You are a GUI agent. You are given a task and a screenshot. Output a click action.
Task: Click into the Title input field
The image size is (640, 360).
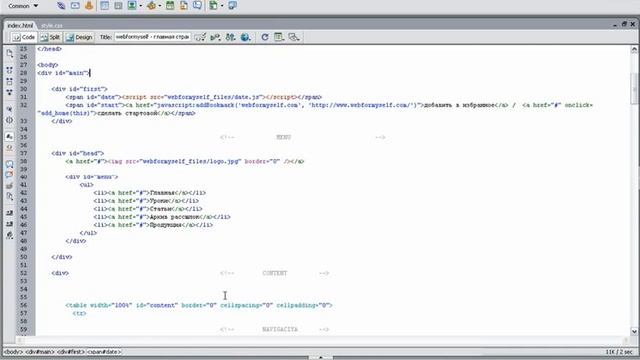[153, 37]
